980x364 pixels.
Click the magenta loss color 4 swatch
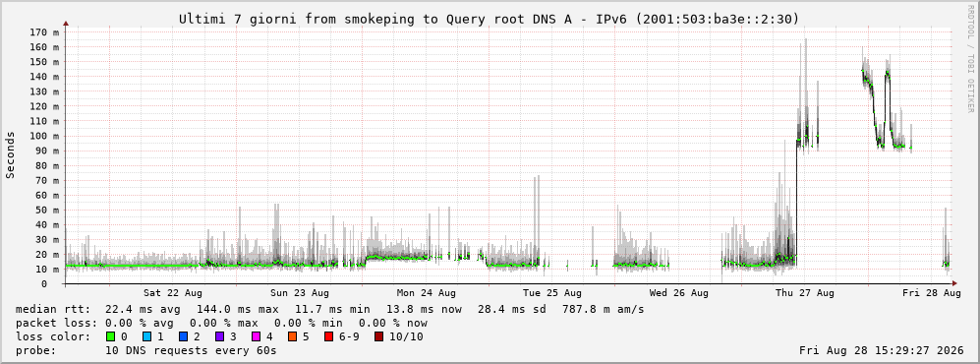255,337
